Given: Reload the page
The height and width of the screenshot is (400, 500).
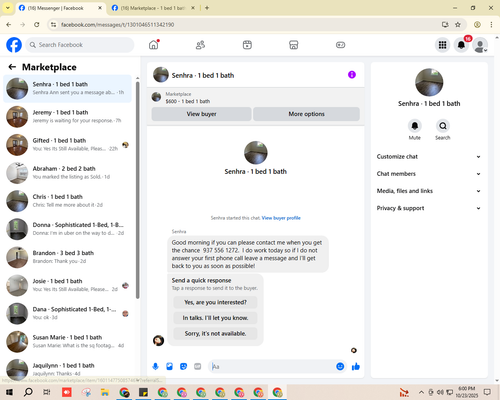Looking at the screenshot, I should (x=37, y=24).
